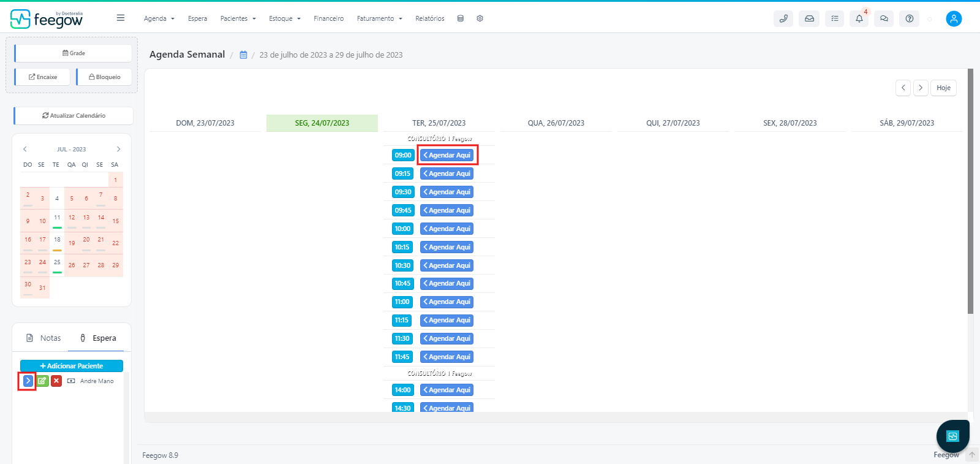Screen dimensions: 980x464
Task: Select day 31 in mini calendar
Action: 42,287
